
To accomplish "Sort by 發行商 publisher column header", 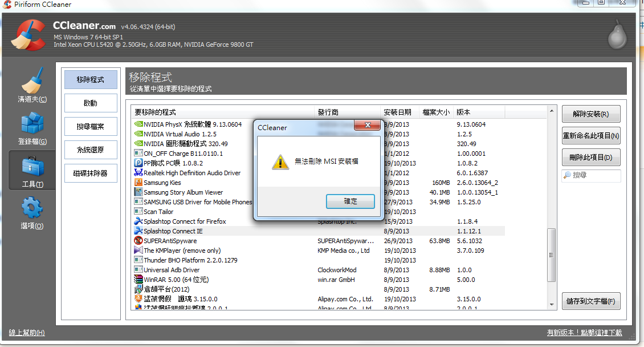I will click(348, 112).
